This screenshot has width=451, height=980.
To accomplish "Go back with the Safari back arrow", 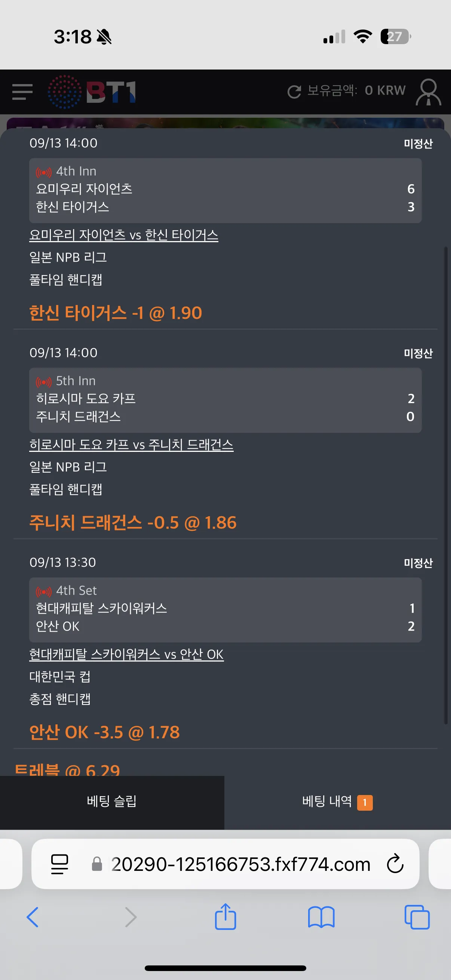I will pyautogui.click(x=33, y=917).
